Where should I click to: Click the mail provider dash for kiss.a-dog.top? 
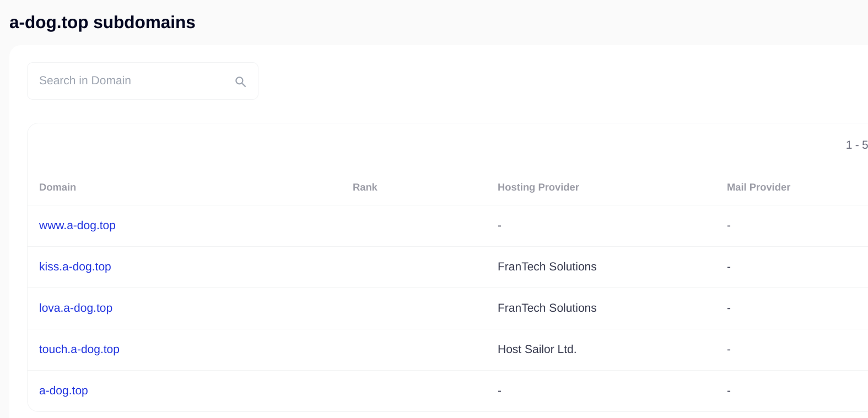[729, 267]
